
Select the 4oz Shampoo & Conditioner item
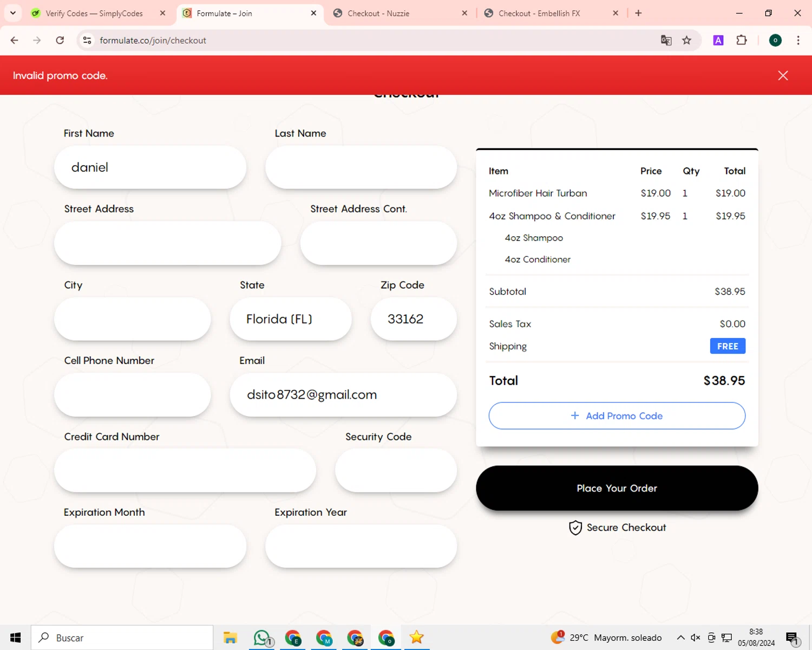[552, 216]
